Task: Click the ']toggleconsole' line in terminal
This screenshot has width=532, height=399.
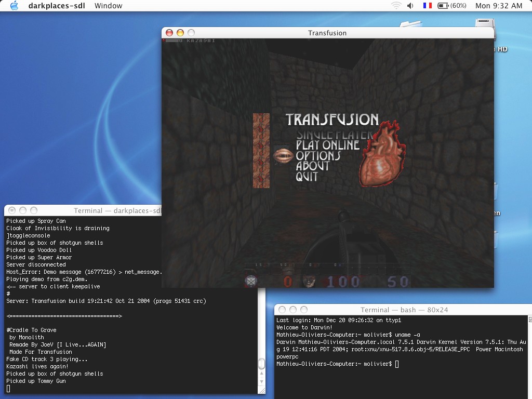Action: click(28, 235)
